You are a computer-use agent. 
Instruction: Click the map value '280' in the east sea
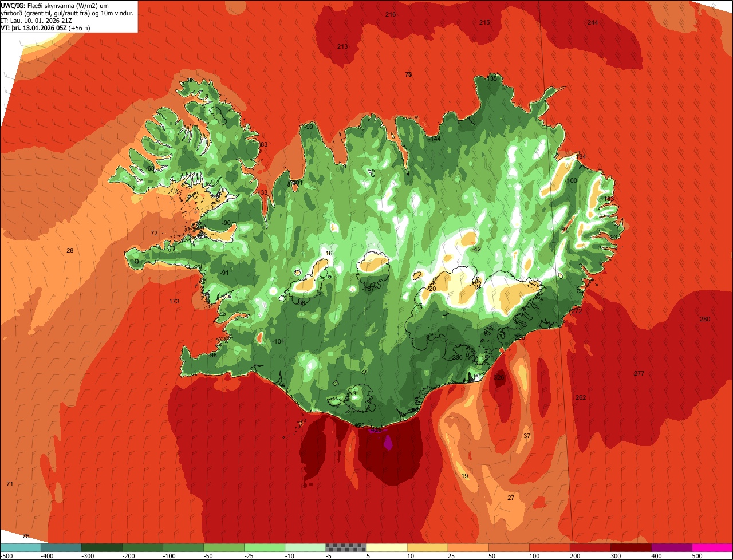(x=705, y=319)
